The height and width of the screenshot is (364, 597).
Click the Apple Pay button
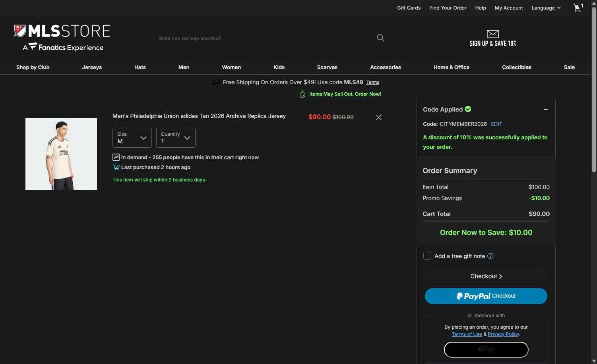click(486, 350)
